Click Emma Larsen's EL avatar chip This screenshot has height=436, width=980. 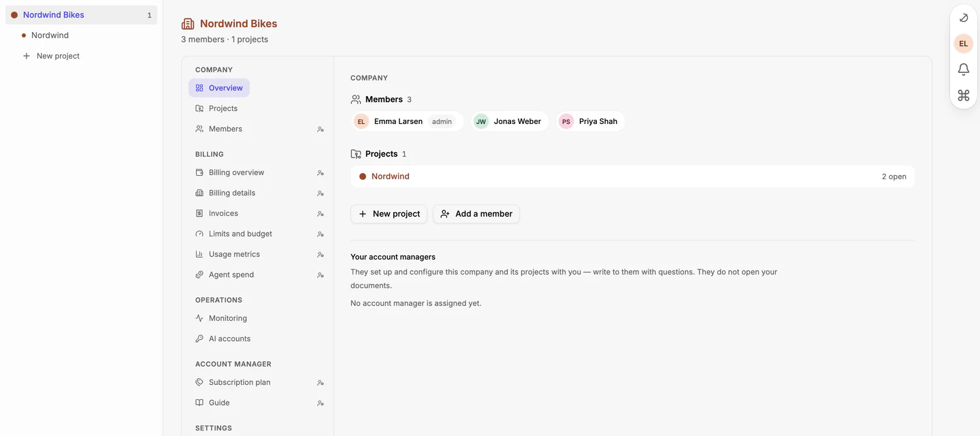click(x=361, y=121)
